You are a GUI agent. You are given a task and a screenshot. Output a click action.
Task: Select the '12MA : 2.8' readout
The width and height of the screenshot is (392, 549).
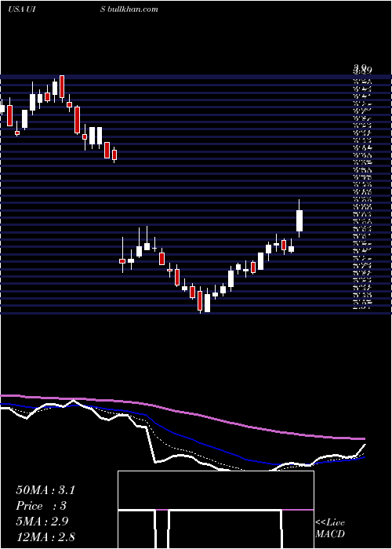pyautogui.click(x=45, y=536)
